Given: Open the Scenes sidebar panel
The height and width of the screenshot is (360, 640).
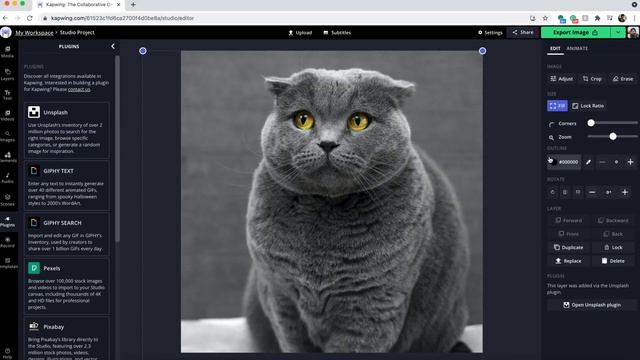Looking at the screenshot, I should (7, 200).
